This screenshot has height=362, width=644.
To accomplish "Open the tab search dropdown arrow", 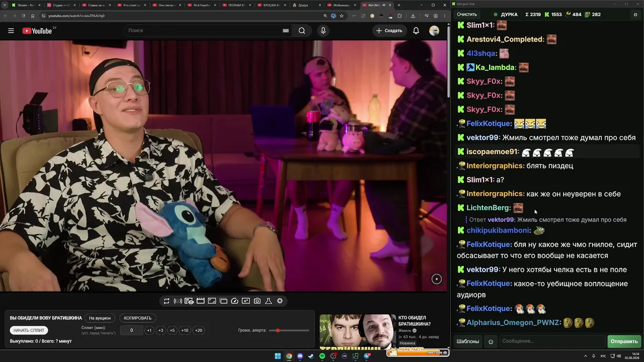I will (x=6, y=5).
